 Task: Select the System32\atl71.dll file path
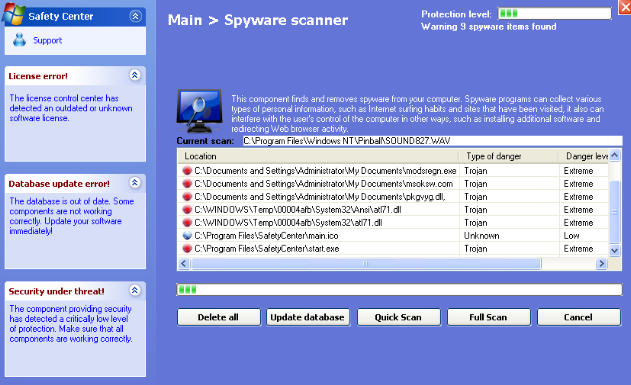tap(288, 222)
